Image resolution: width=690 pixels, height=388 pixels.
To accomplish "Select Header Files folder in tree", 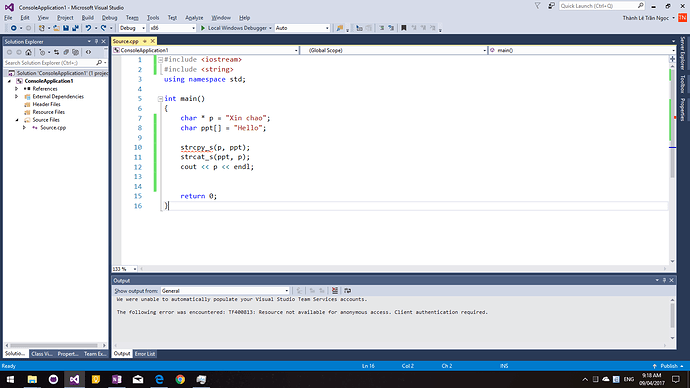I will 46,105.
